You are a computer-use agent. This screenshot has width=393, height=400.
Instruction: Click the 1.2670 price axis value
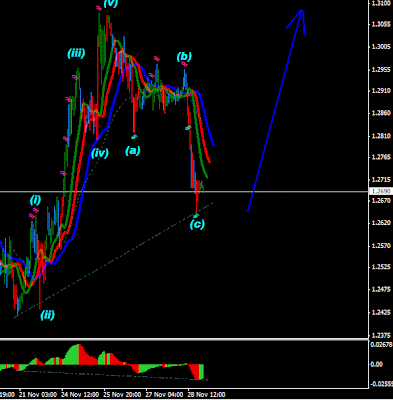[381, 201]
